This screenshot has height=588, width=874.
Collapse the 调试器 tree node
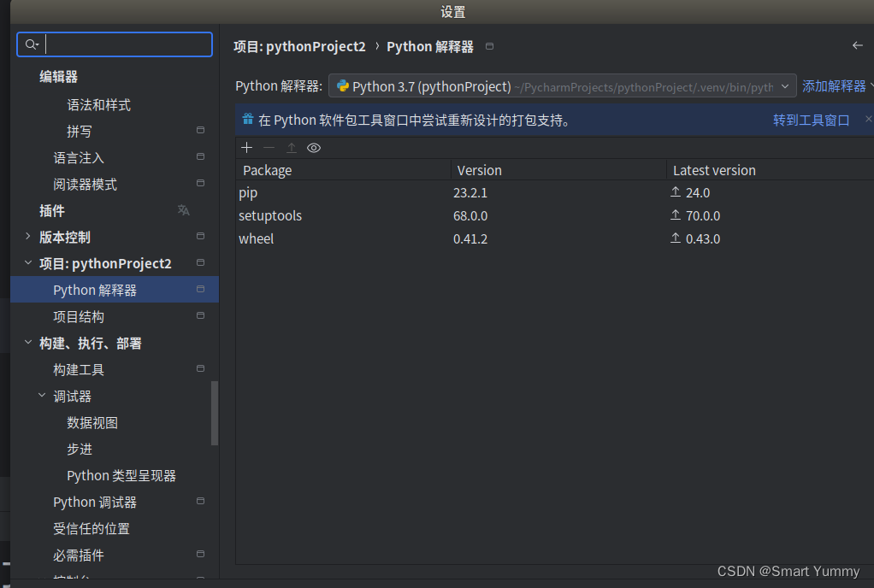[41, 396]
